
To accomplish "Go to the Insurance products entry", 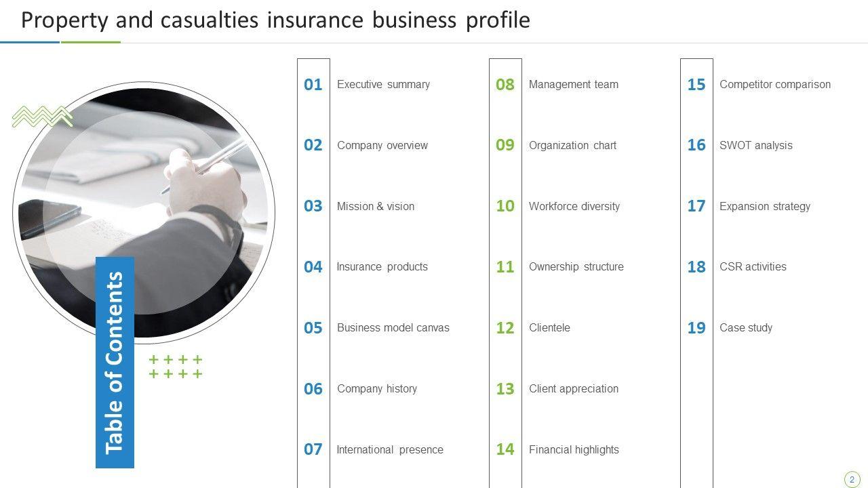I will pos(382,267).
